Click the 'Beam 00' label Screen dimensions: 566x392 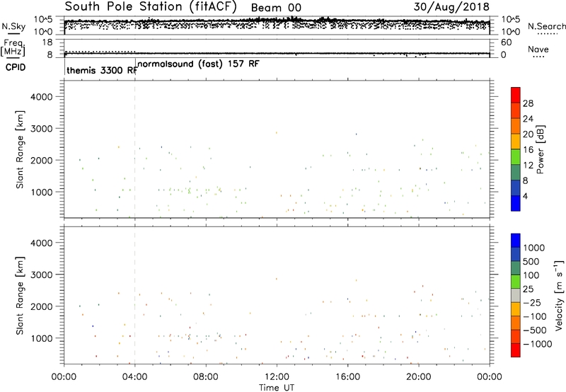pyautogui.click(x=276, y=8)
